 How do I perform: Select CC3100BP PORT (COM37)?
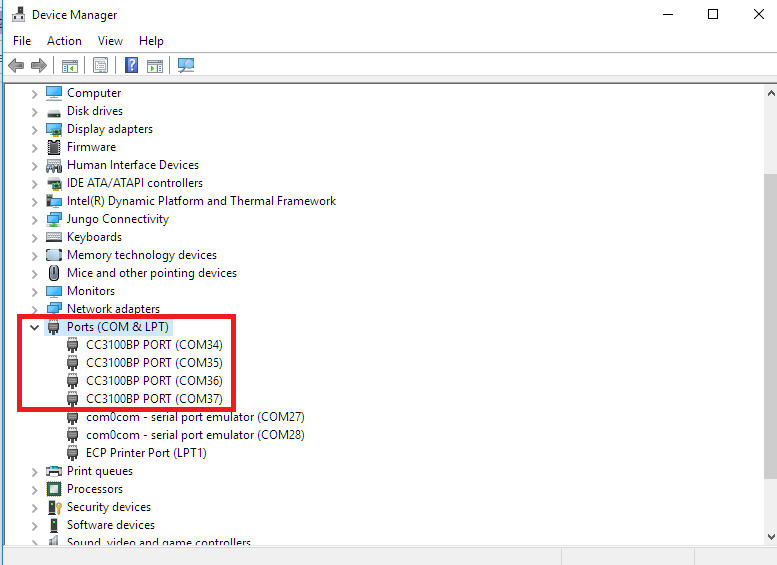[x=154, y=398]
